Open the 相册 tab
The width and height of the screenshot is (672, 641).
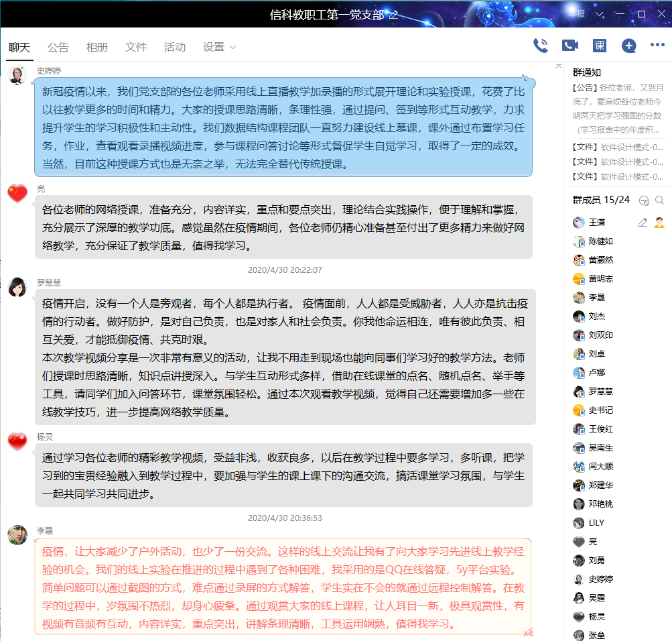(97, 47)
